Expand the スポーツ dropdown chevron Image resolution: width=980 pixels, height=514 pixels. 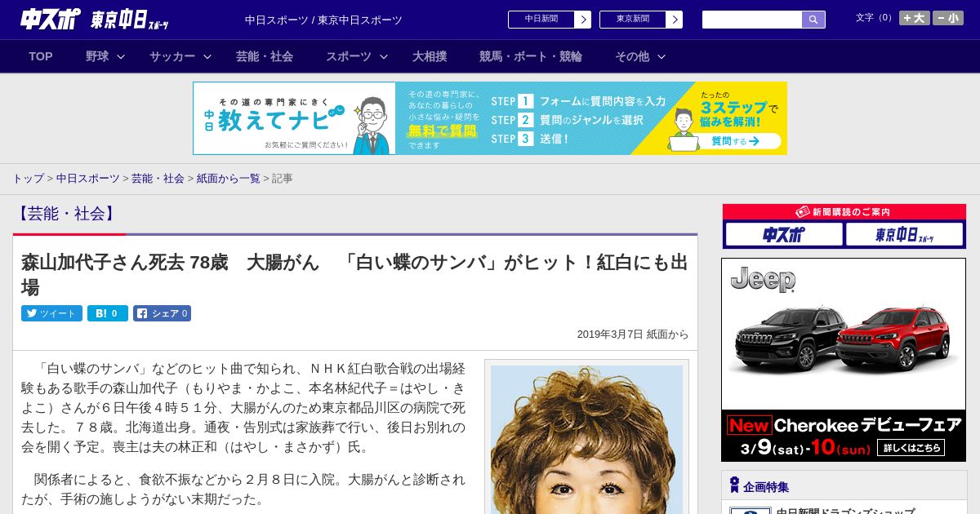coord(384,57)
